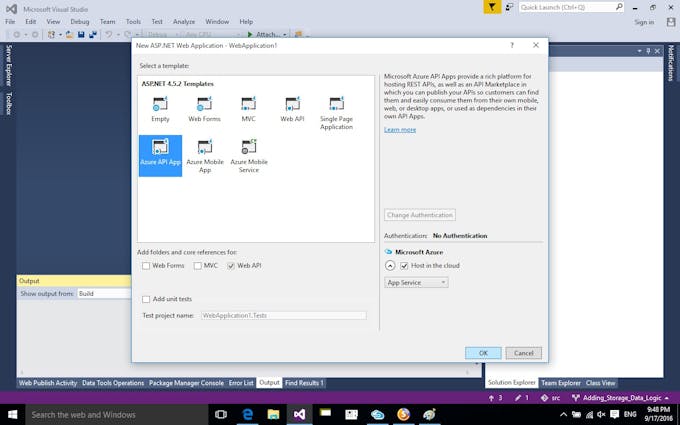Click the muted volume tray icon
The image size is (680, 425).
click(601, 415)
